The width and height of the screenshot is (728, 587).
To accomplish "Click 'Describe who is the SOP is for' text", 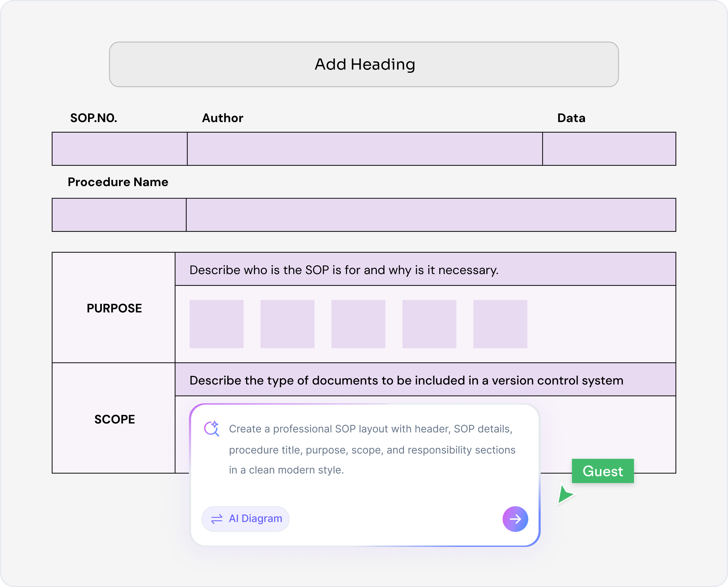I will click(x=344, y=270).
